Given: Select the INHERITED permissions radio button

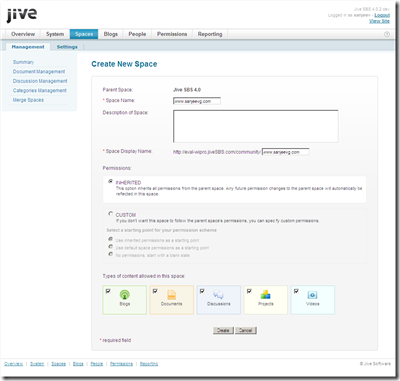Looking at the screenshot, I should (111, 182).
